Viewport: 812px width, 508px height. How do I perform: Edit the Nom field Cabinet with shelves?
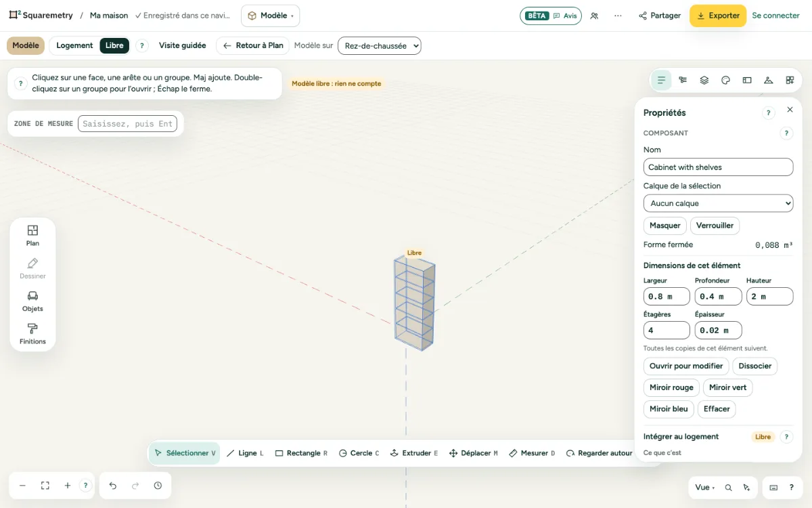pyautogui.click(x=718, y=167)
